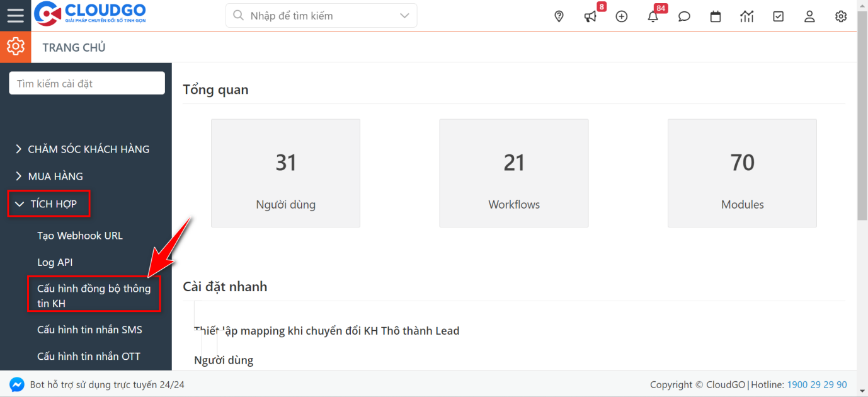The image size is (868, 397).
Task: Open Tạo Webhook URL menu item
Action: pos(80,236)
